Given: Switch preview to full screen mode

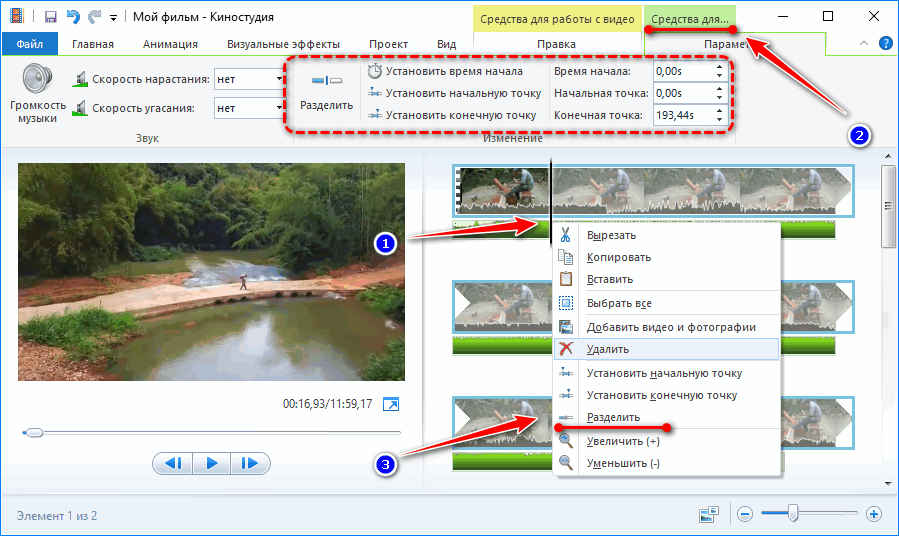Looking at the screenshot, I should click(x=393, y=405).
